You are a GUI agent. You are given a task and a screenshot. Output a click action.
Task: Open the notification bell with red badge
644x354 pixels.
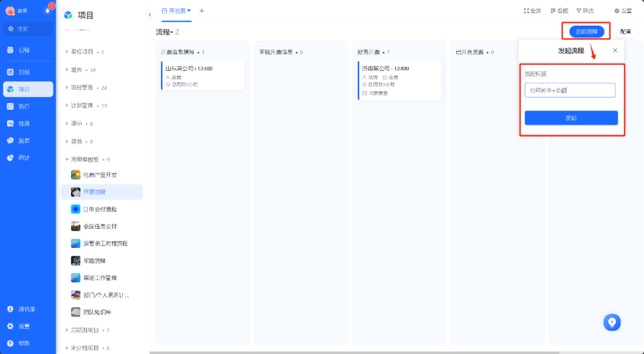click(x=48, y=11)
